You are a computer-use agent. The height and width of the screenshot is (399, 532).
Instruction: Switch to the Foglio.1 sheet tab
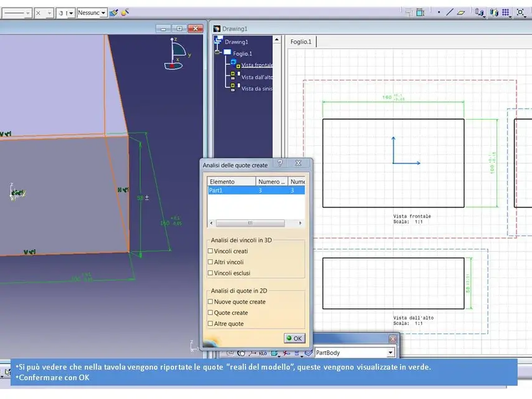point(301,41)
